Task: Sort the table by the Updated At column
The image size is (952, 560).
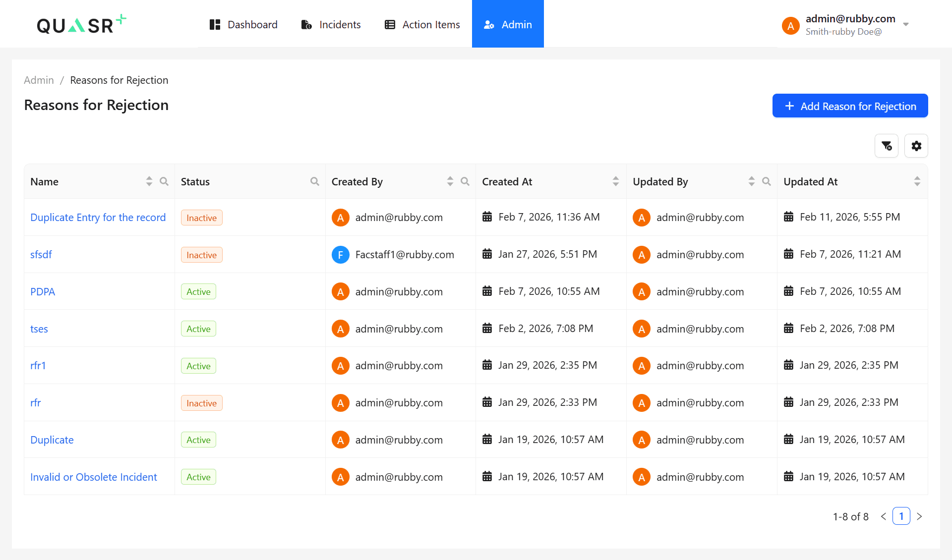Action: (917, 181)
